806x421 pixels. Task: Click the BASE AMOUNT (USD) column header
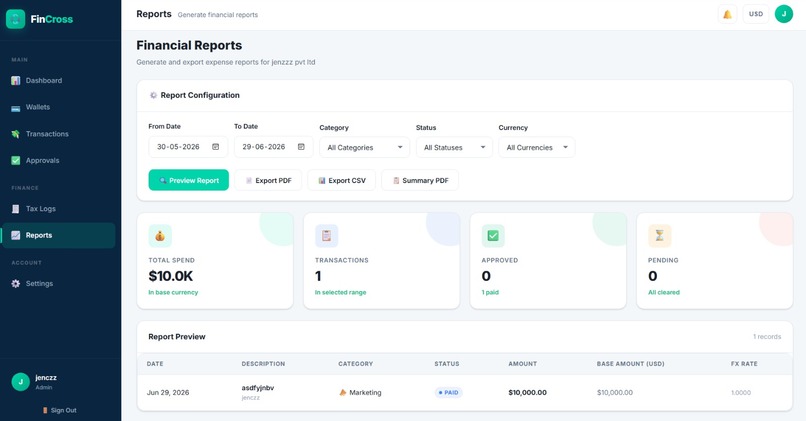click(x=631, y=364)
